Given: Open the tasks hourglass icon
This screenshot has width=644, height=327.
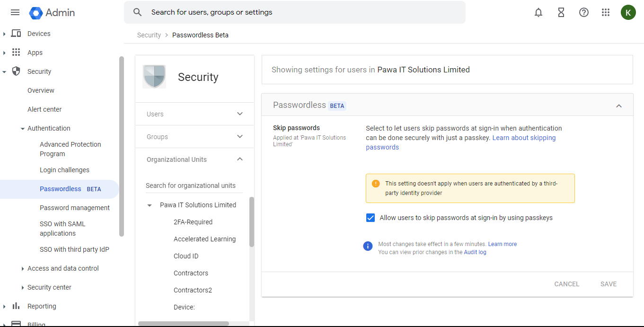Looking at the screenshot, I should (x=561, y=13).
